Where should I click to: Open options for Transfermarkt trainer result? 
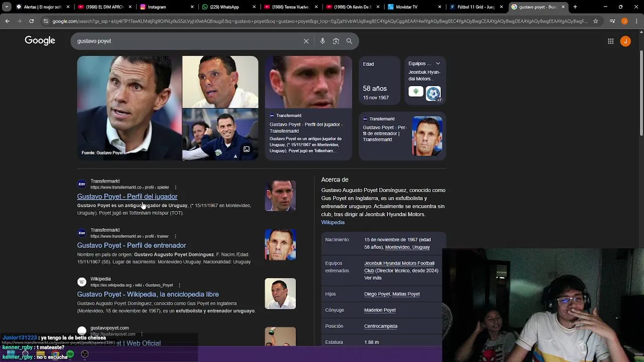(175, 236)
